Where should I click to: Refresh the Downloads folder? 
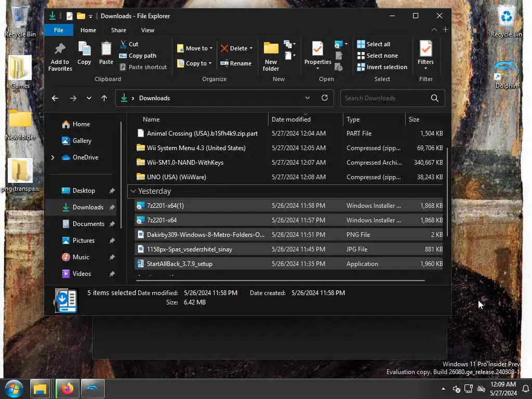pos(325,98)
